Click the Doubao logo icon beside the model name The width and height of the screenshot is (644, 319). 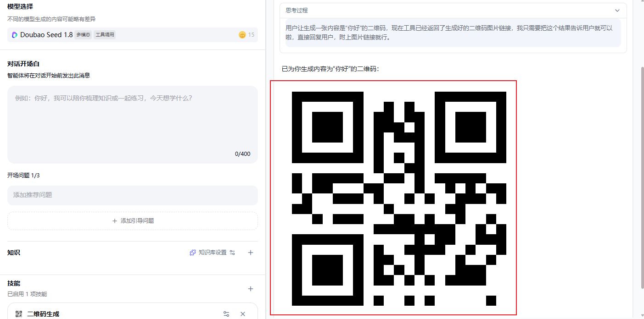point(15,35)
